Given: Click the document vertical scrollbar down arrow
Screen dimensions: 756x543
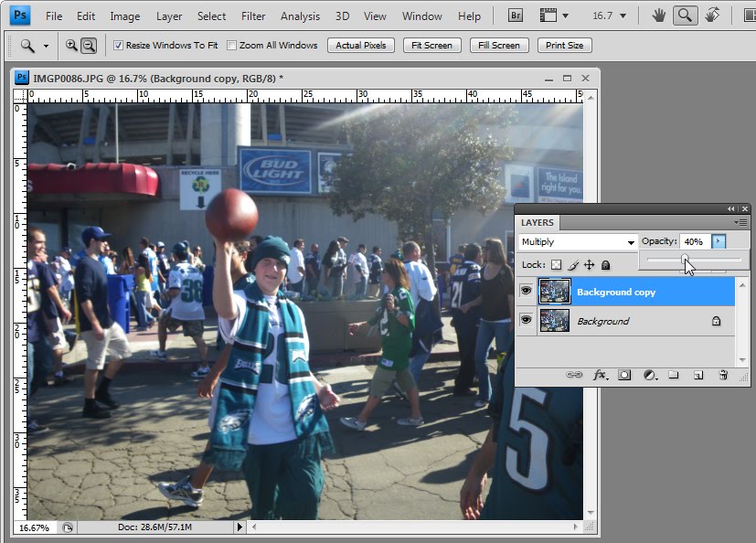Looking at the screenshot, I should point(591,513).
